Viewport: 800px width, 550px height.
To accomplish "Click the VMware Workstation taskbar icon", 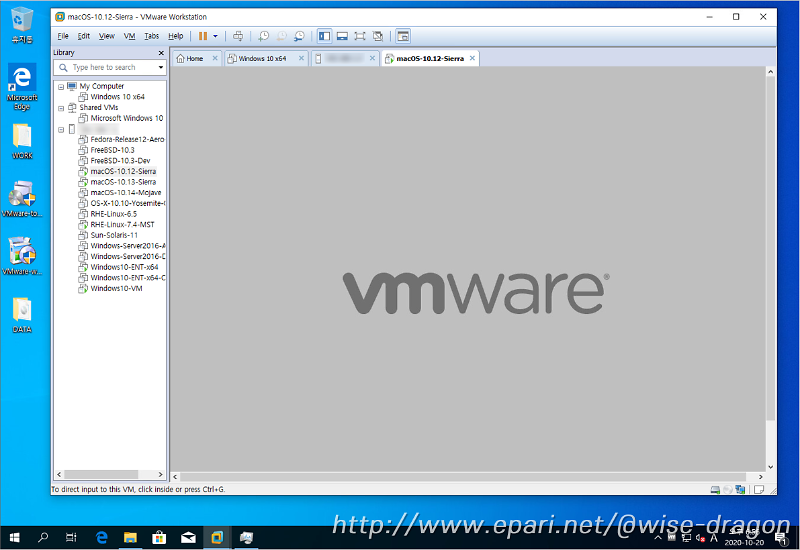I will click(x=217, y=538).
